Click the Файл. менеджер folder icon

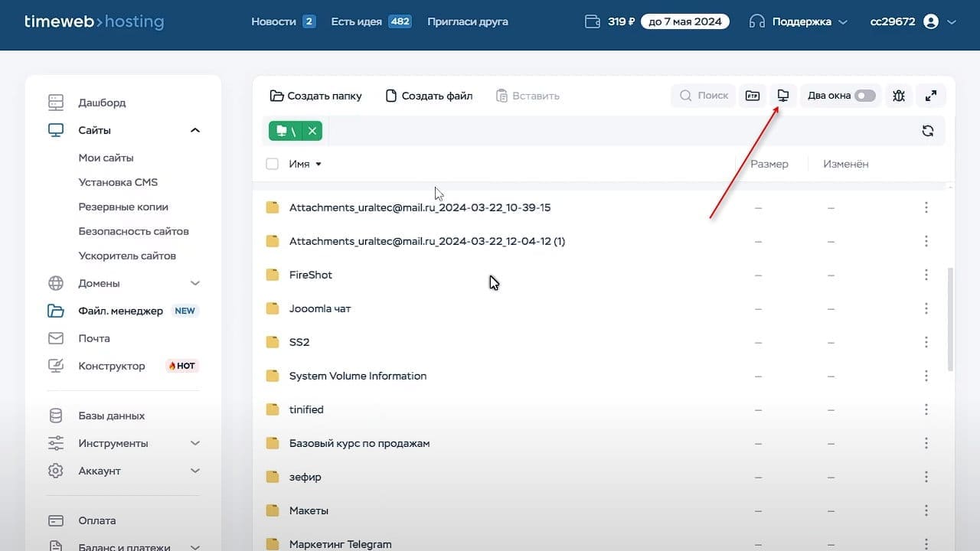pyautogui.click(x=56, y=311)
